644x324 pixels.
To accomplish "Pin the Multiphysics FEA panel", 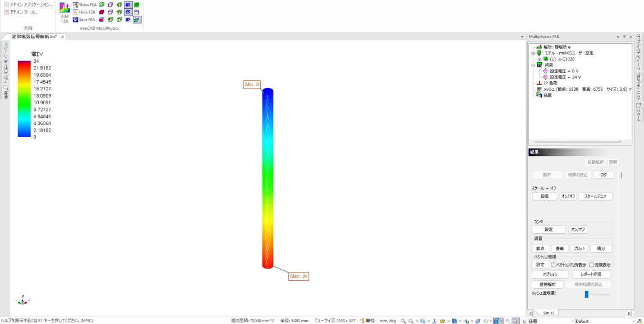I will [x=624, y=37].
